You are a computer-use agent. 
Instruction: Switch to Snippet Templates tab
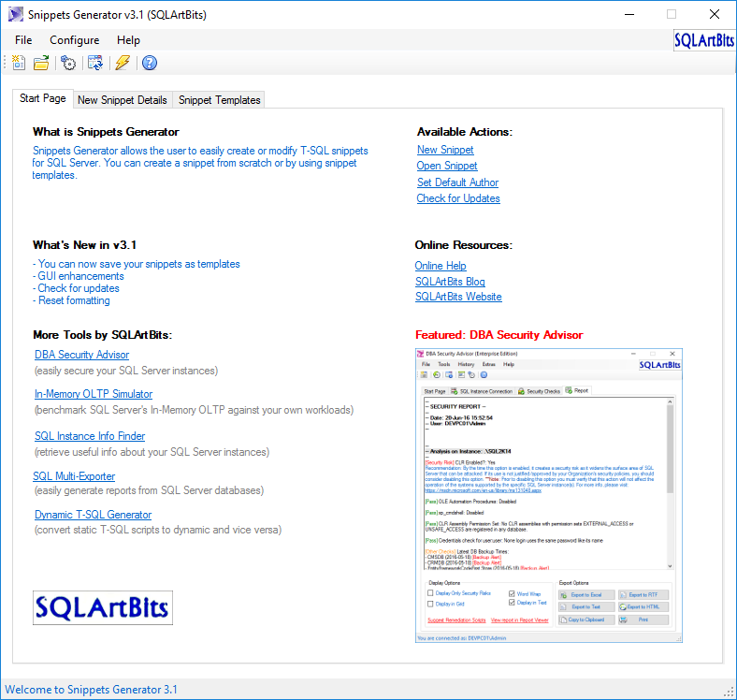(219, 100)
